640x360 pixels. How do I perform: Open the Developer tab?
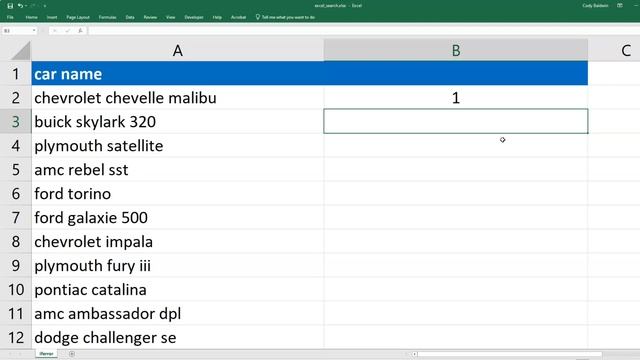point(194,17)
